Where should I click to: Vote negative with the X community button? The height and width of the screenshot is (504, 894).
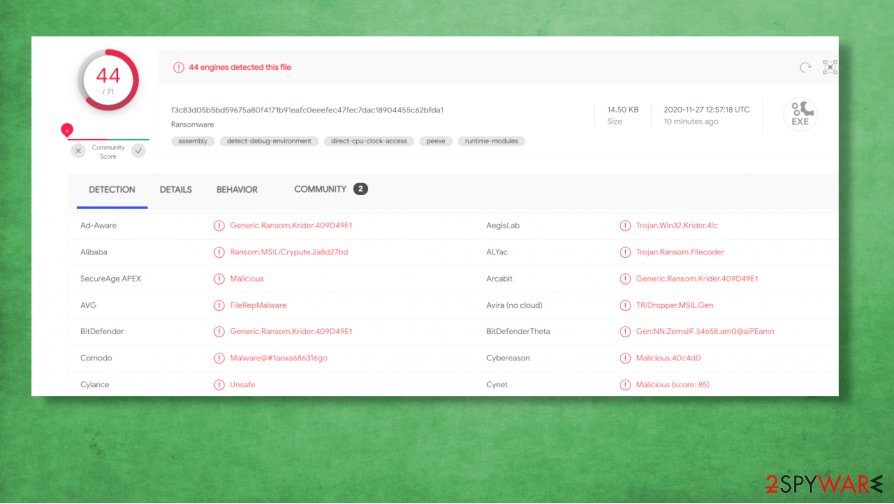pos(78,151)
